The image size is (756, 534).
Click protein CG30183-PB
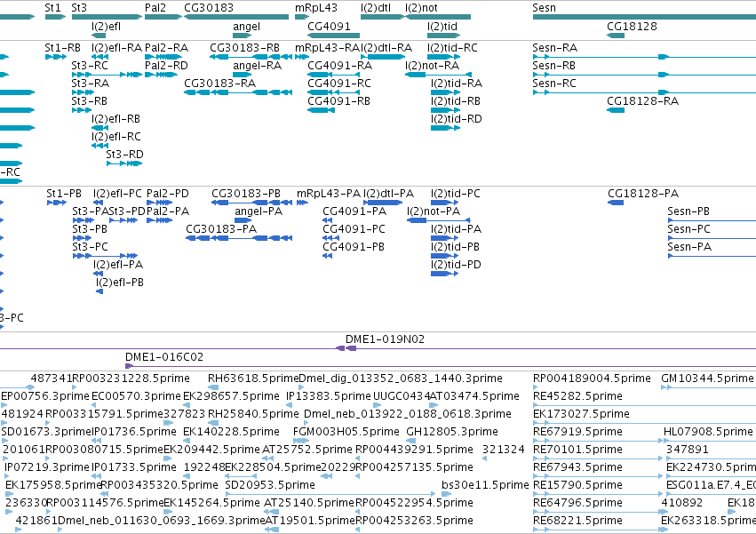tap(246, 194)
